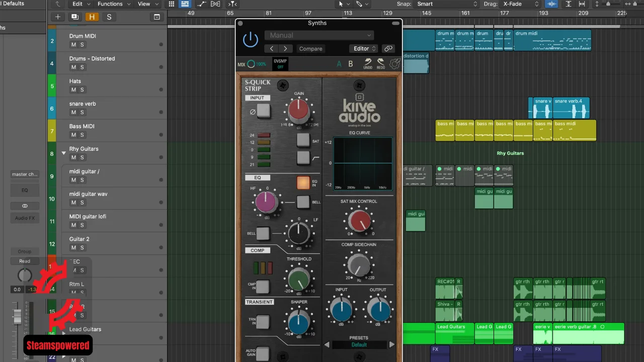Viewport: 644px width, 362px height.
Task: Toggle the HF BELL button
Action: 303,202
